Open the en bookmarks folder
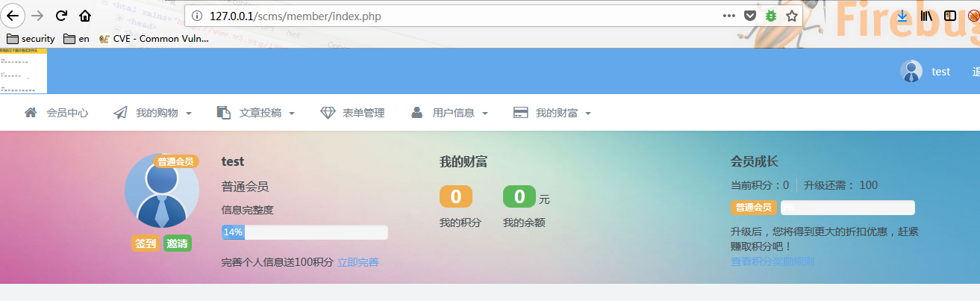The image size is (980, 301). click(77, 39)
